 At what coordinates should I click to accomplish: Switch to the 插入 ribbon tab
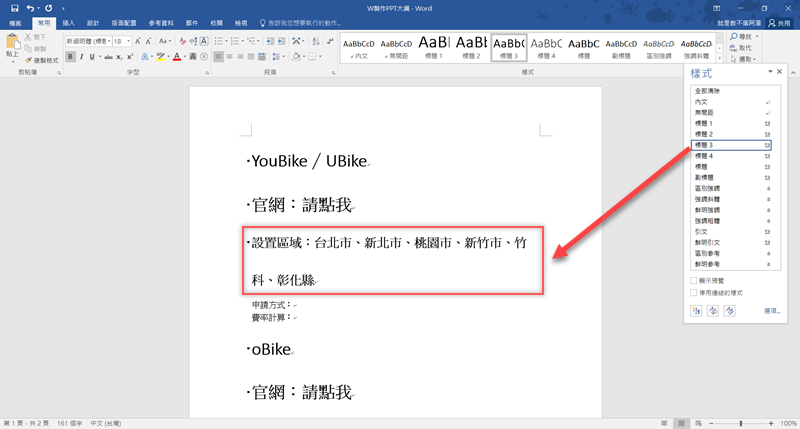(x=68, y=21)
